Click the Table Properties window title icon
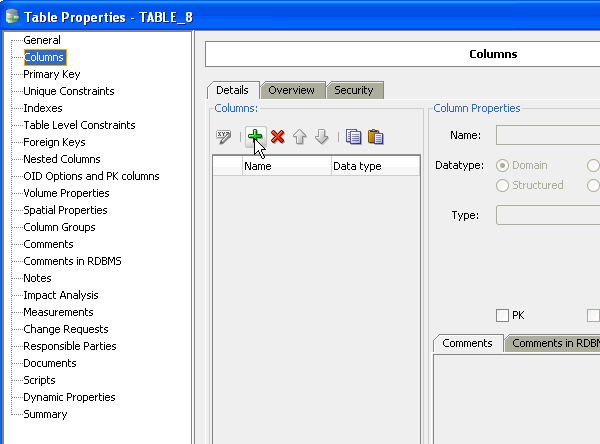Screen dimensions: 600x444 [x=10, y=17]
